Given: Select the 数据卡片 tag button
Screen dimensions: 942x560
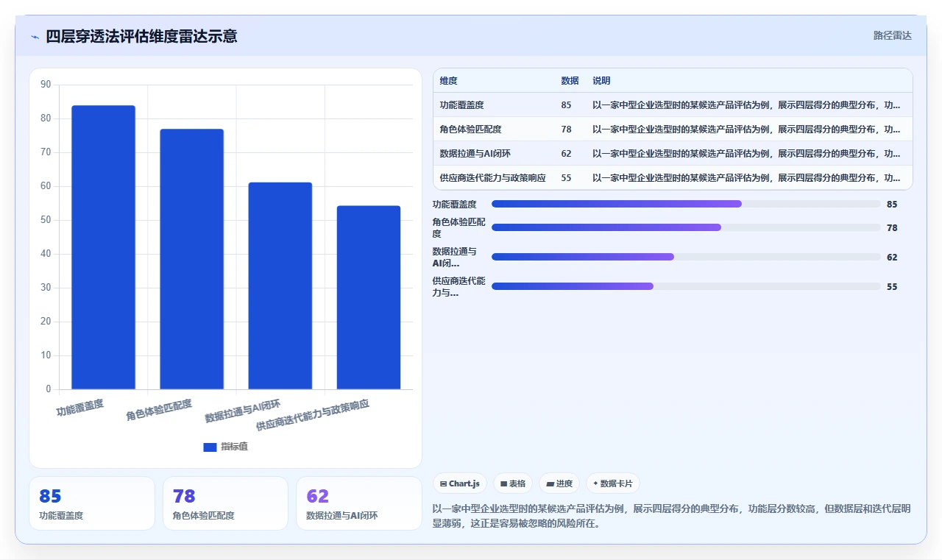Looking at the screenshot, I should [613, 483].
